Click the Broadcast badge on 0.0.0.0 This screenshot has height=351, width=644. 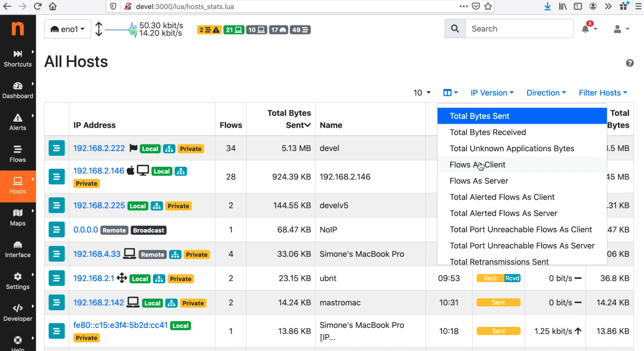(x=148, y=230)
